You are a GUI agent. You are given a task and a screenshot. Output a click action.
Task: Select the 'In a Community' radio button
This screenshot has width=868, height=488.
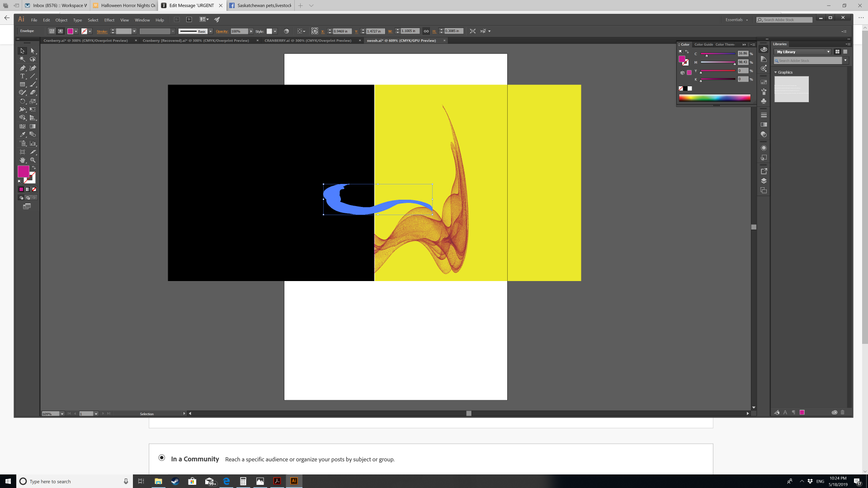pos(161,458)
